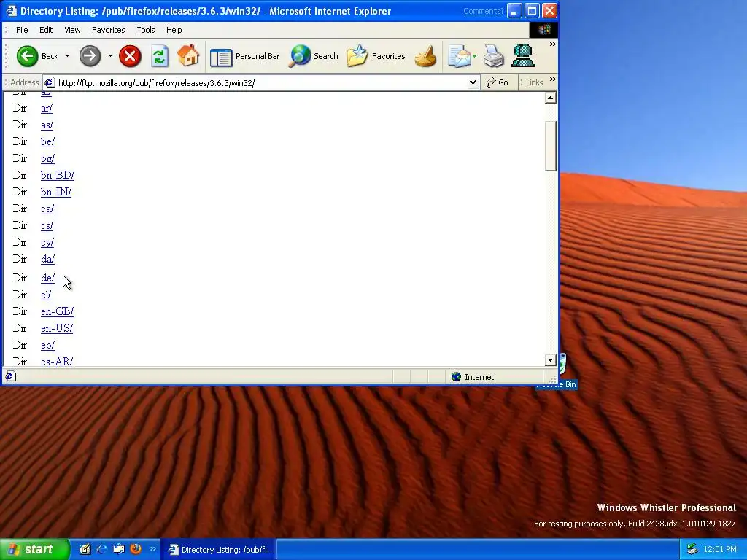The width and height of the screenshot is (747, 560).
Task: Click the Show Desktop quick launch icon
Action: coord(85,549)
